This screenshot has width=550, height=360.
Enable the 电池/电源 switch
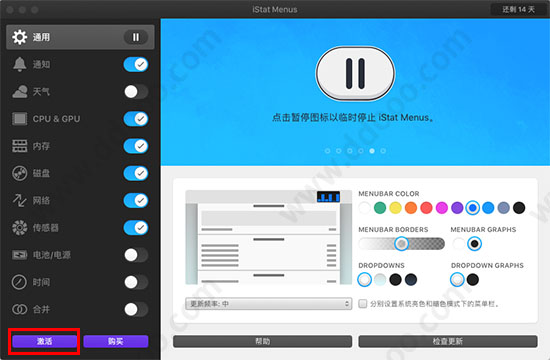[x=136, y=255]
